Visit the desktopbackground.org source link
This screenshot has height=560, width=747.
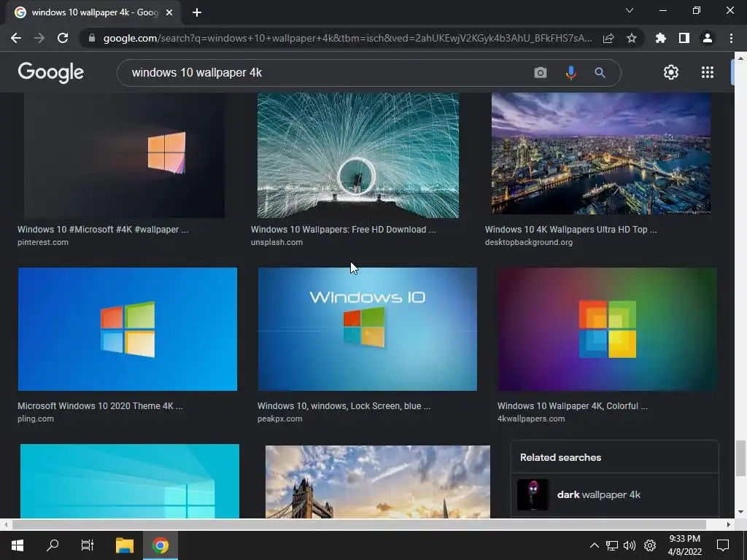click(x=529, y=242)
